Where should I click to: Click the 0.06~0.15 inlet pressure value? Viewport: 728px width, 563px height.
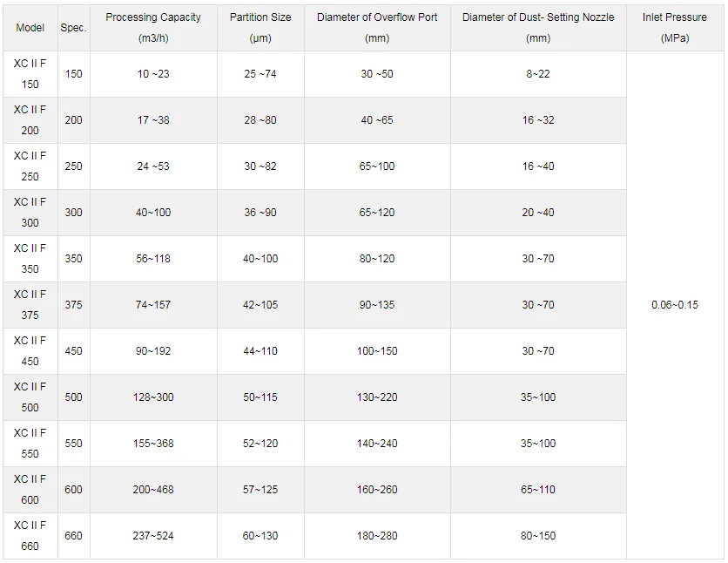pyautogui.click(x=674, y=305)
